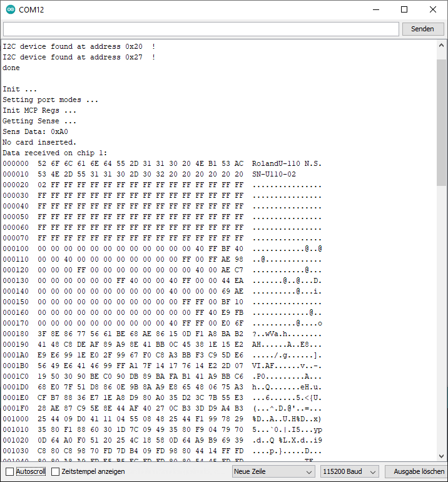Click 'Getting Sense ...' line
Screen dimensions: 448x482
point(39,121)
